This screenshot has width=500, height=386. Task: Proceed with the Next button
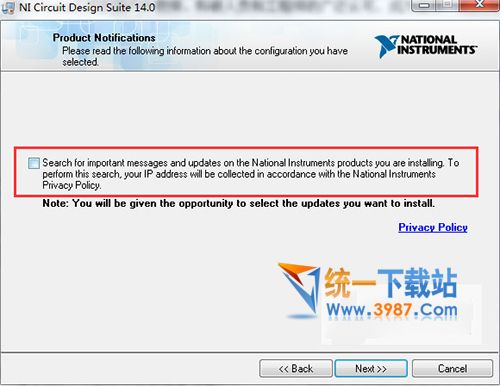(x=371, y=369)
